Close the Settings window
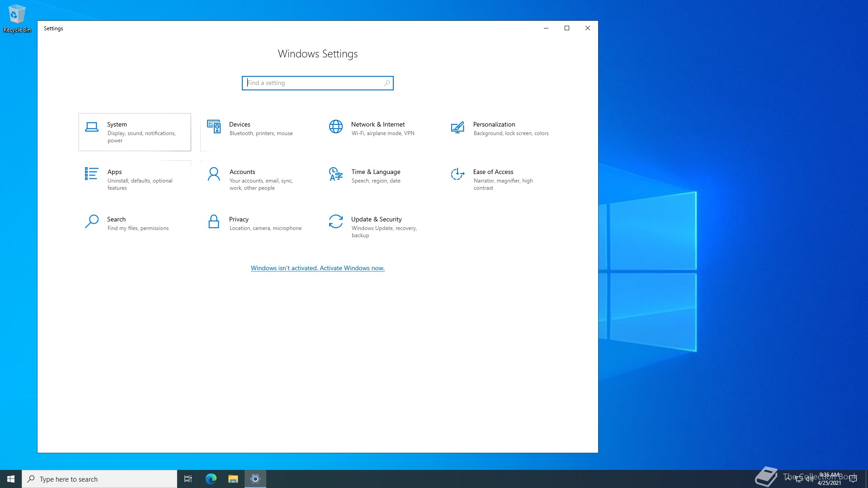The height and width of the screenshot is (488, 868). pyautogui.click(x=588, y=28)
